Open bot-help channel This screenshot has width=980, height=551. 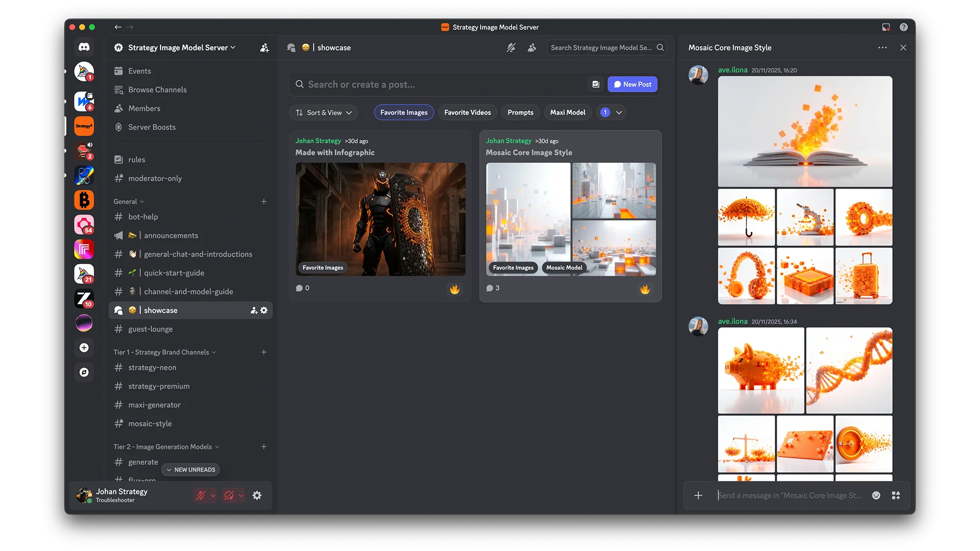[190, 217]
